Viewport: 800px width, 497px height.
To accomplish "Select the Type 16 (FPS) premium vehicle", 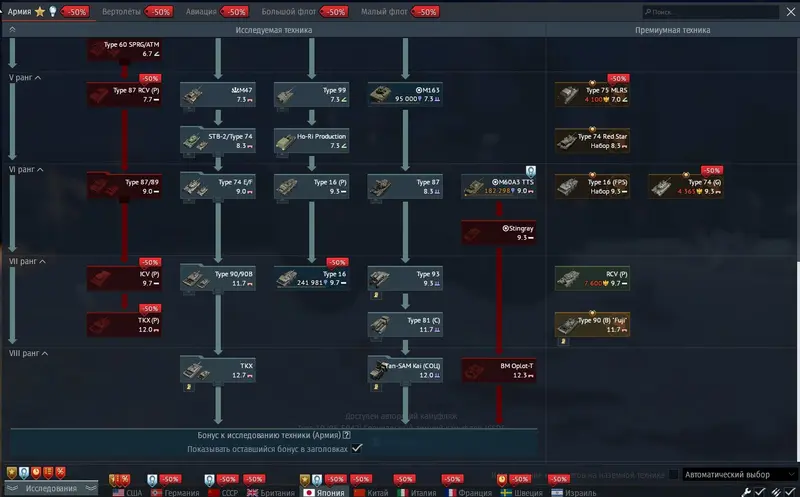I will click(x=593, y=186).
